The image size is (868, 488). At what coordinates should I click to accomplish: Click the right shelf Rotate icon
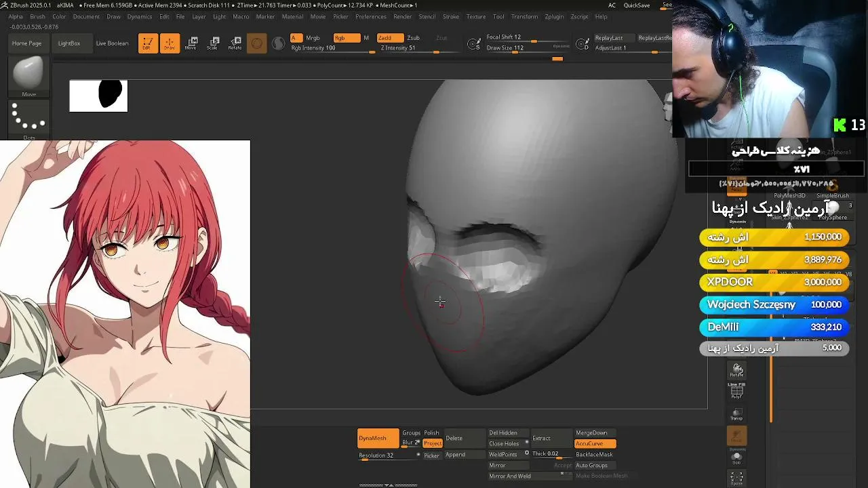pos(737,371)
